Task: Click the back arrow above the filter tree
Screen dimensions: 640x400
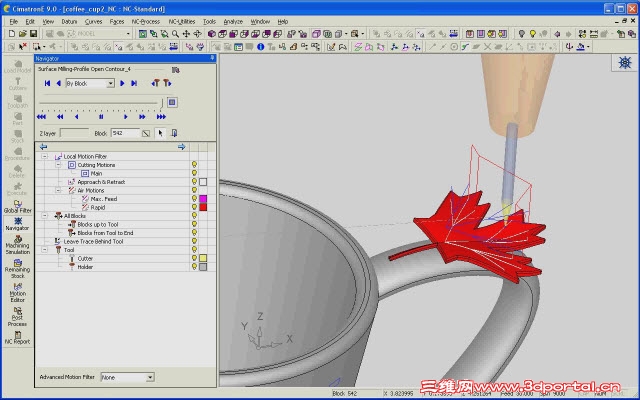Action: (x=43, y=147)
